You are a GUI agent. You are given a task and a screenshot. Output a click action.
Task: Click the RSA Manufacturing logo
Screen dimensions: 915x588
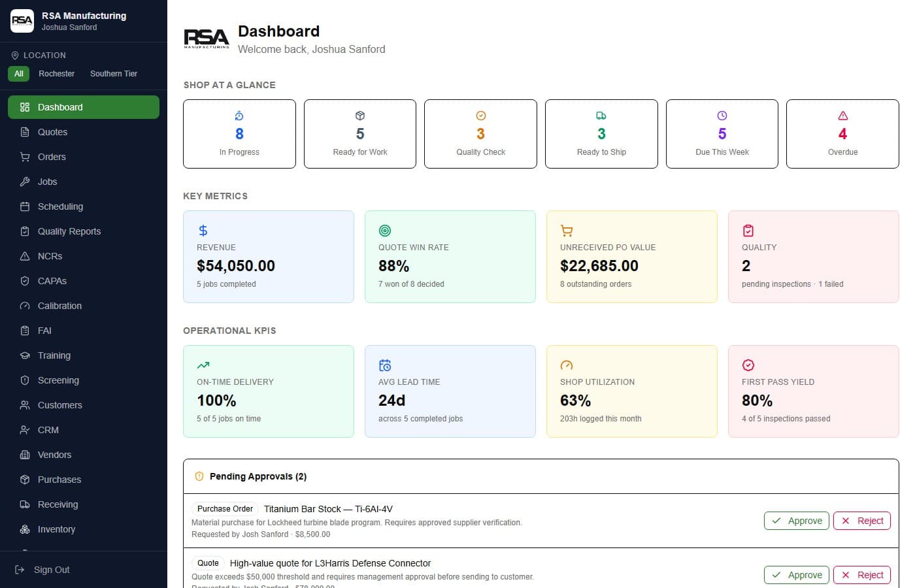click(x=22, y=20)
